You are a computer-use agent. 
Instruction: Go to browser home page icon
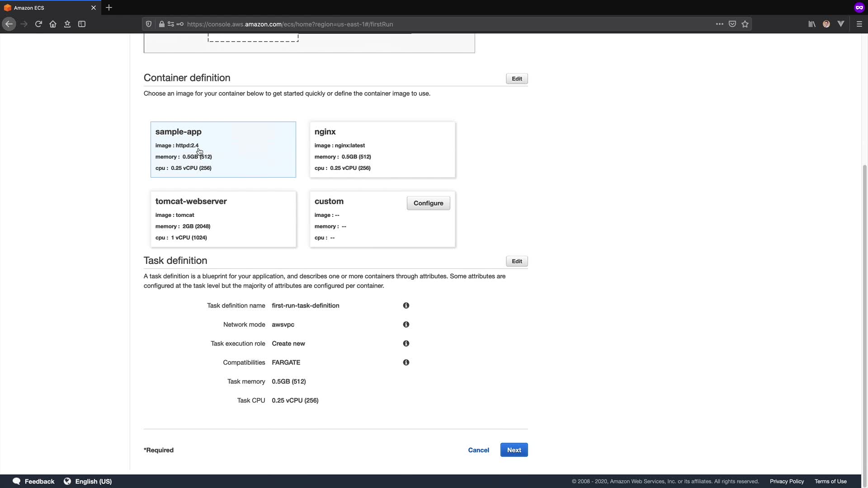(x=53, y=24)
